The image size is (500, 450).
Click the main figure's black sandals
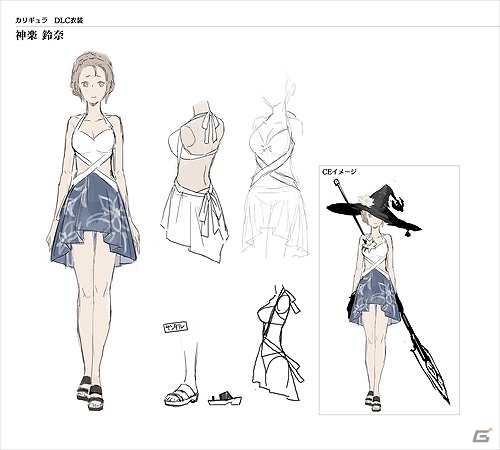point(90,393)
